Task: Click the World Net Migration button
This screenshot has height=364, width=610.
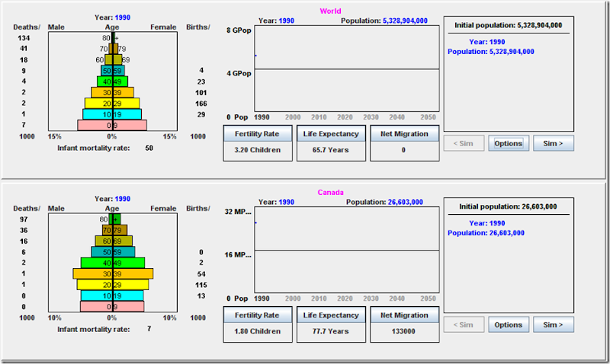Action: [405, 133]
